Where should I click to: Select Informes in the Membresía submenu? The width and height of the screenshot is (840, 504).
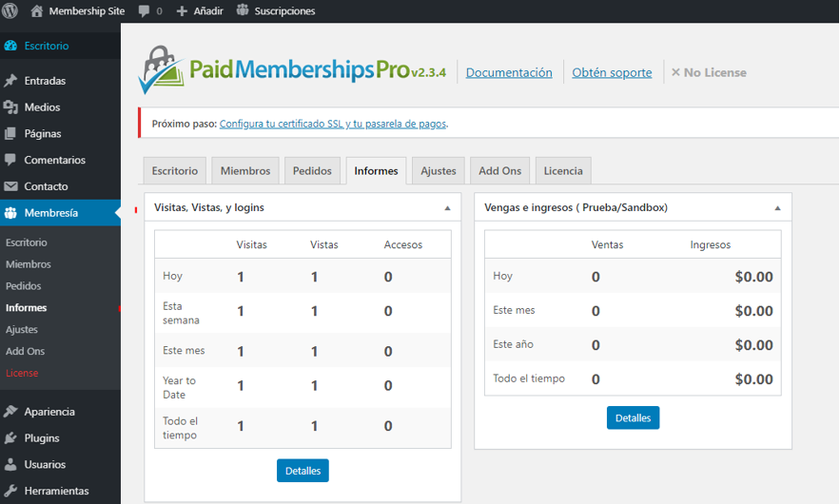(27, 307)
